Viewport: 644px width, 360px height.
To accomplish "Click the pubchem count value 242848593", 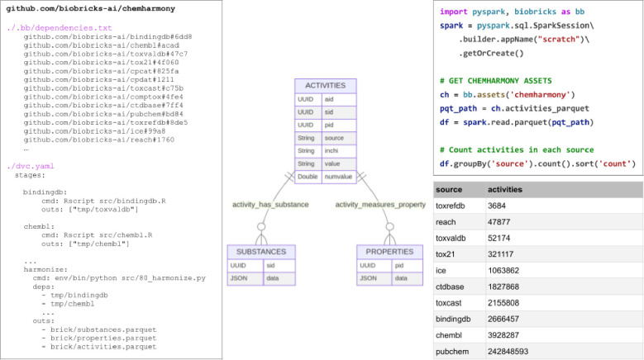I will 508,352.
